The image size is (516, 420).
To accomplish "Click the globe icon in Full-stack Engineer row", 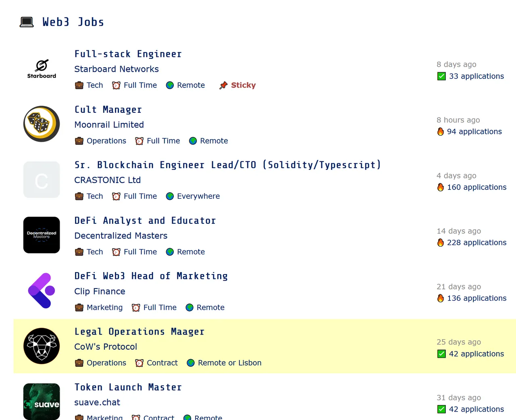I will click(x=170, y=85).
